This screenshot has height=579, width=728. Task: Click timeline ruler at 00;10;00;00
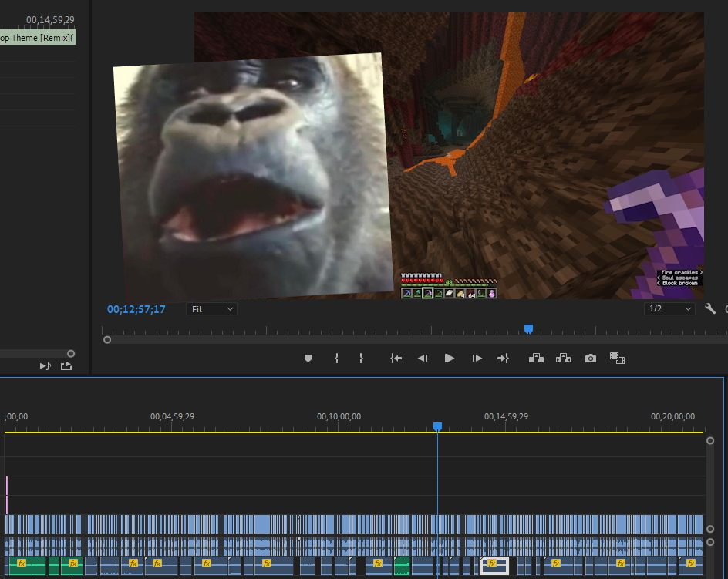pyautogui.click(x=339, y=416)
